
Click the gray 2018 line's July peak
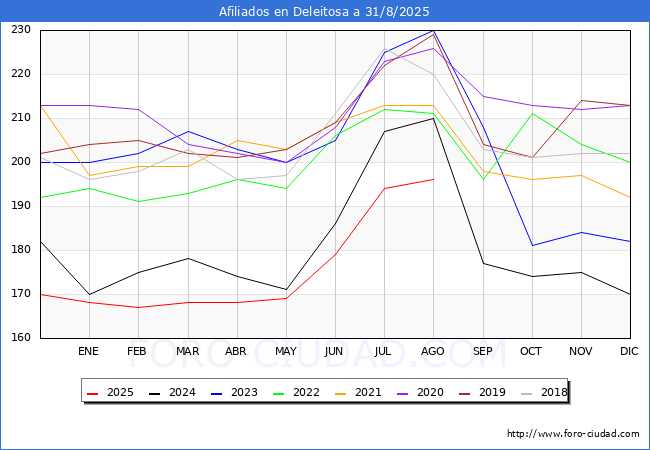[385, 48]
